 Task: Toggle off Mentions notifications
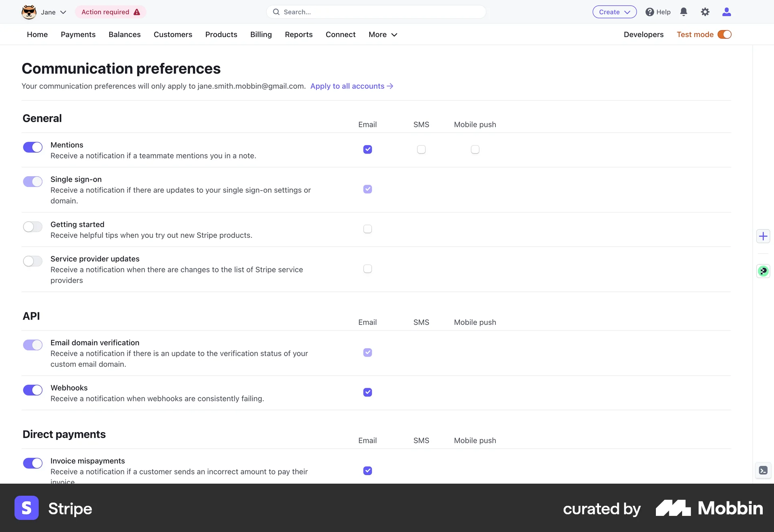(x=33, y=147)
